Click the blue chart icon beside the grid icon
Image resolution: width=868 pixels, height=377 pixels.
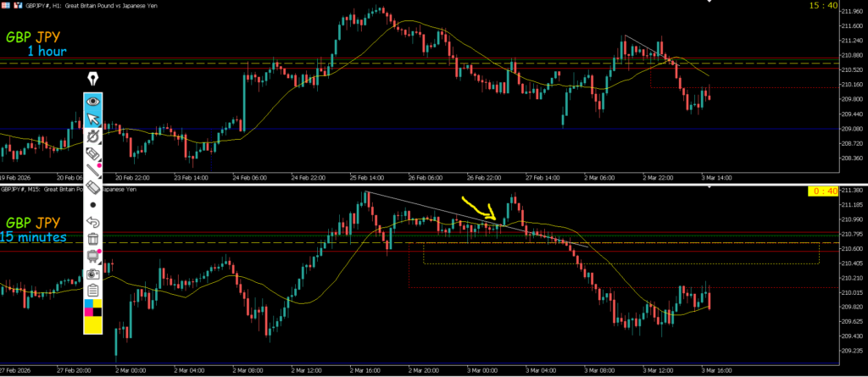[19, 5]
